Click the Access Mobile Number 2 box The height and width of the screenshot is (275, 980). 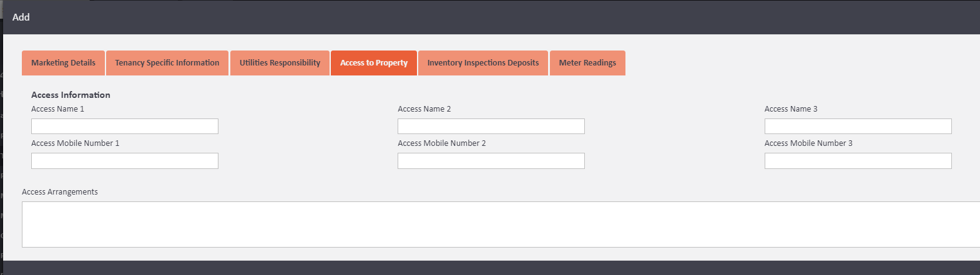491,161
